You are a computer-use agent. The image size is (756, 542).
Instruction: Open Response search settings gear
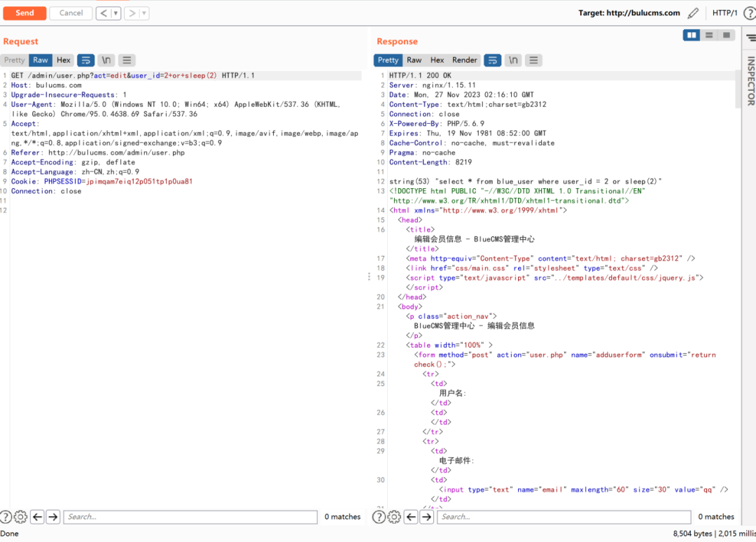click(x=394, y=517)
